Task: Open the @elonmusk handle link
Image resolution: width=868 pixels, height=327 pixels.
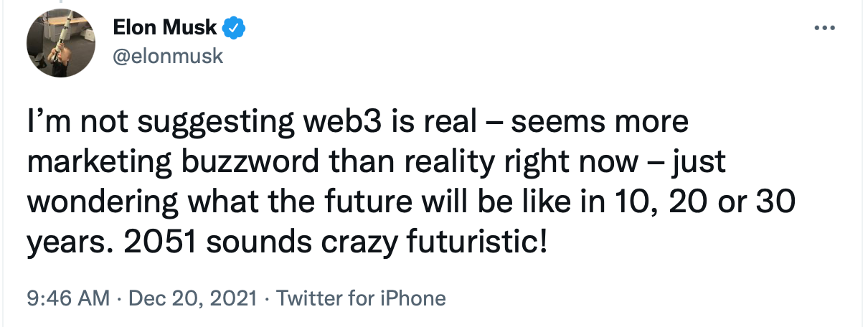Action: pos(168,57)
